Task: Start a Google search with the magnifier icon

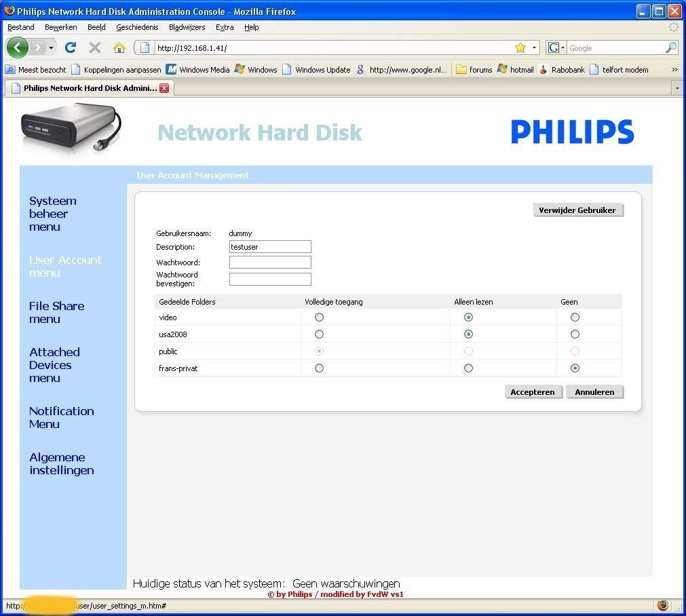Action: click(x=670, y=47)
